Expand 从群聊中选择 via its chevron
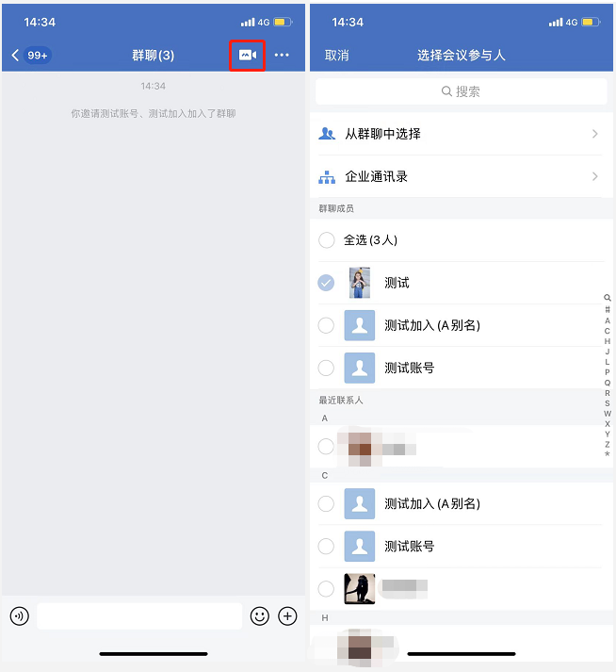 coord(595,134)
